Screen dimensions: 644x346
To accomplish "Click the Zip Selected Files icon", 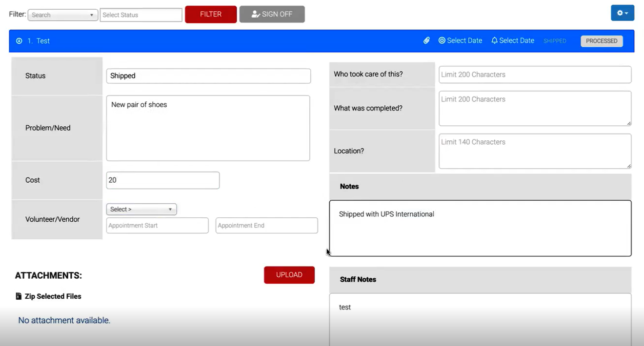I will click(19, 296).
